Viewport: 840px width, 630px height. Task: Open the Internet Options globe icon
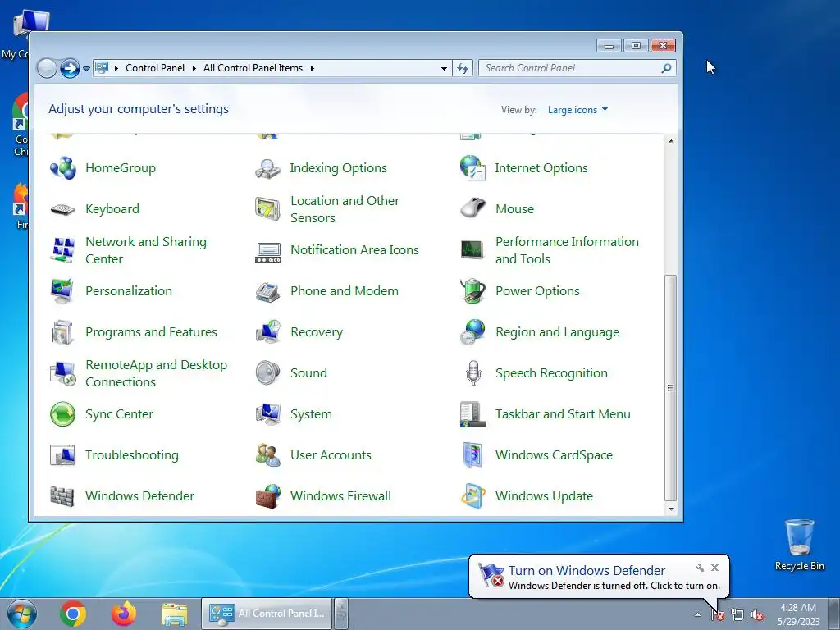pos(473,168)
